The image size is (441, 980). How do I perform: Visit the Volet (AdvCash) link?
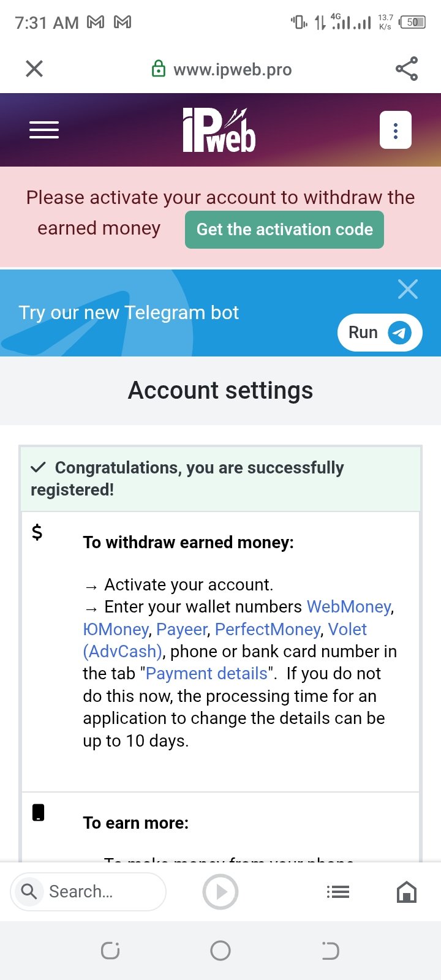click(x=347, y=630)
